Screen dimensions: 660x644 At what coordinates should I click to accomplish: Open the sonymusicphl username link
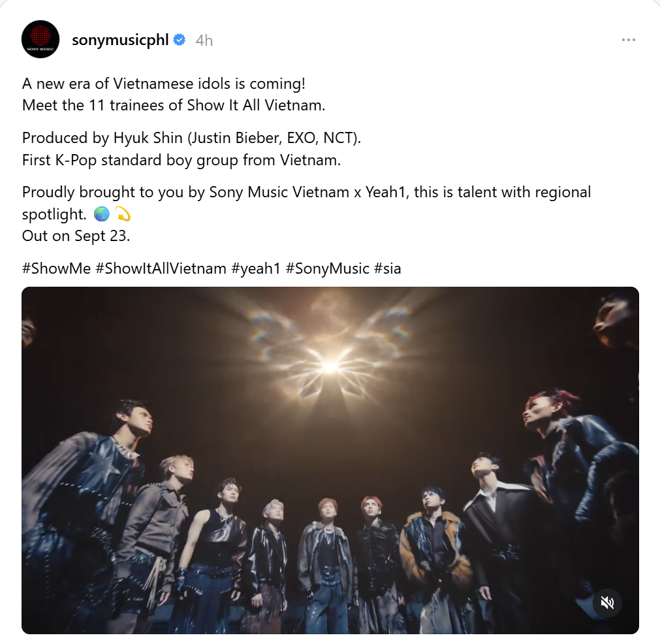[x=120, y=40]
